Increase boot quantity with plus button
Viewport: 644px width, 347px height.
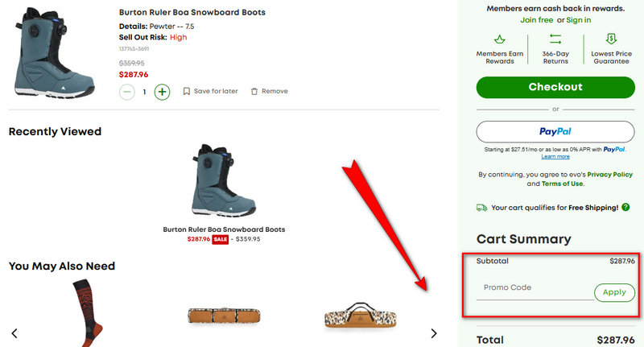pos(163,92)
